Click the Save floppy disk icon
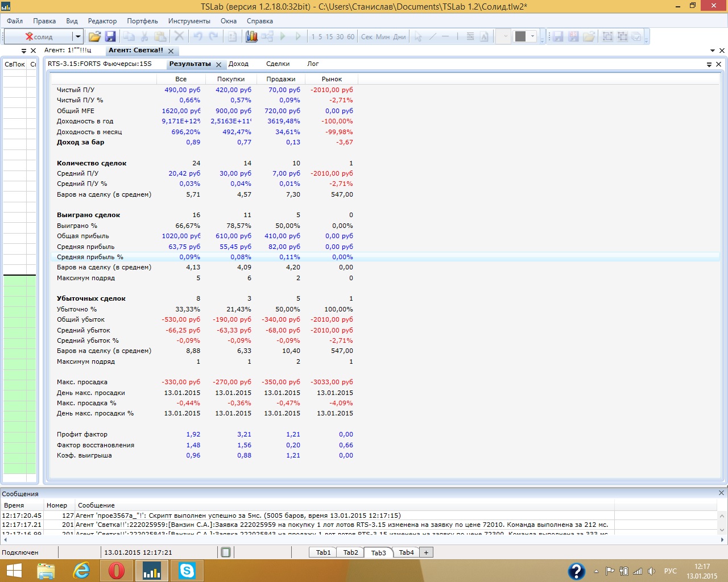This screenshot has height=582, width=728. 110,36
